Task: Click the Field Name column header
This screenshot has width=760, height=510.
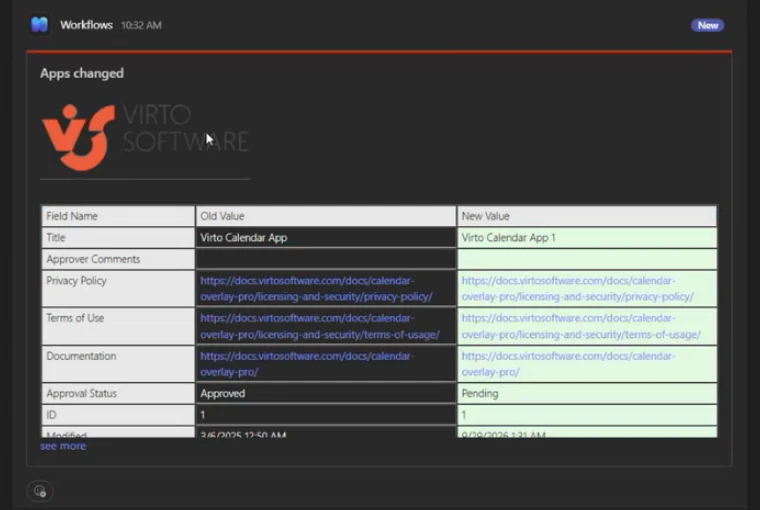Action: pyautogui.click(x=118, y=216)
